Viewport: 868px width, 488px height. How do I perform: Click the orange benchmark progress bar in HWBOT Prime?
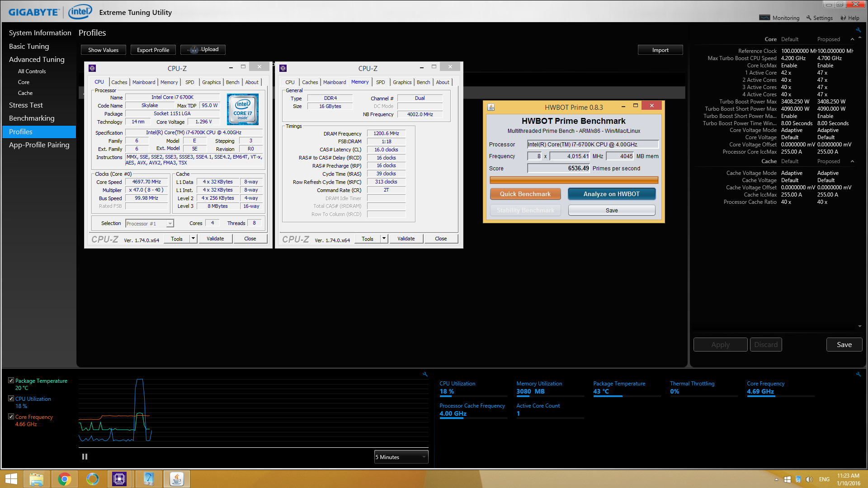pyautogui.click(x=574, y=180)
